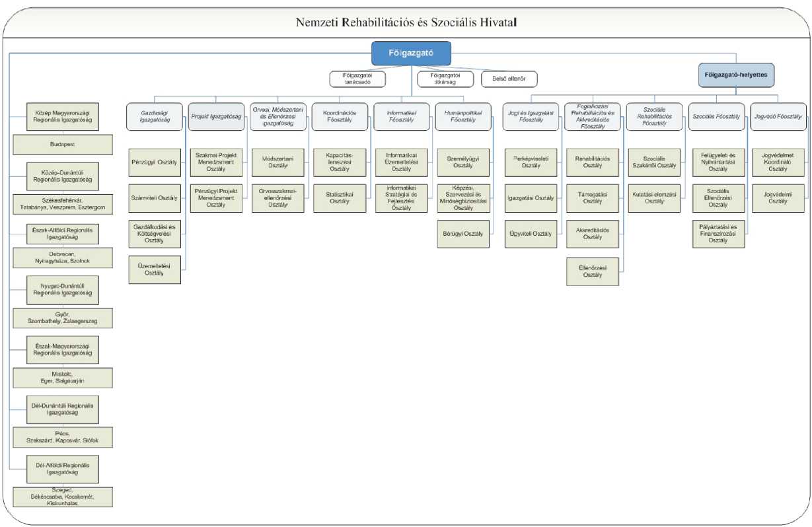Select the Budapest regional office box
The height and width of the screenshot is (527, 812).
(63, 143)
